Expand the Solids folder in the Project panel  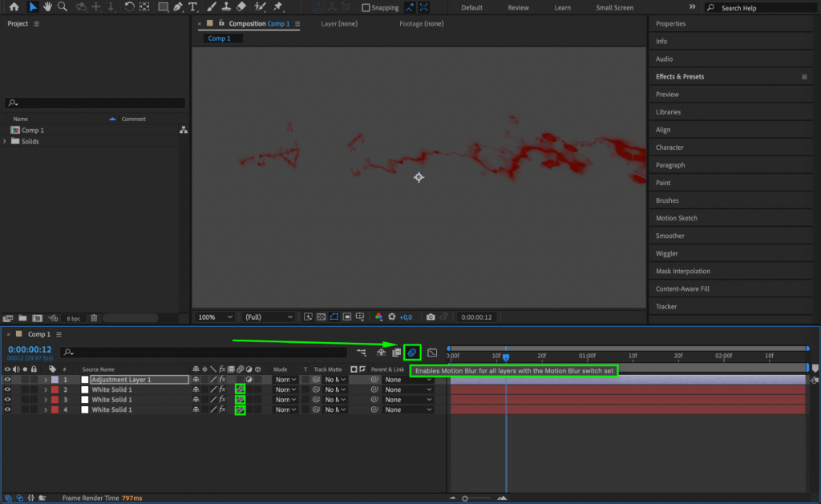(6, 141)
